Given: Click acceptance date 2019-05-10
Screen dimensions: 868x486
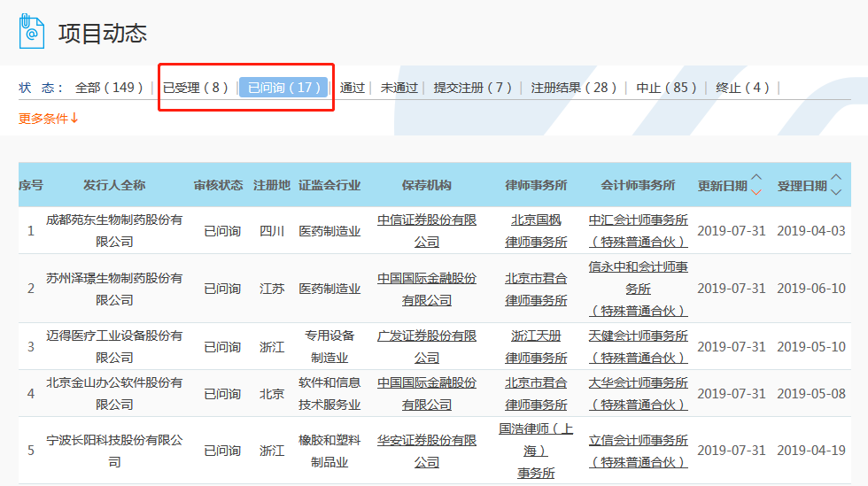Looking at the screenshot, I should pos(811,346).
